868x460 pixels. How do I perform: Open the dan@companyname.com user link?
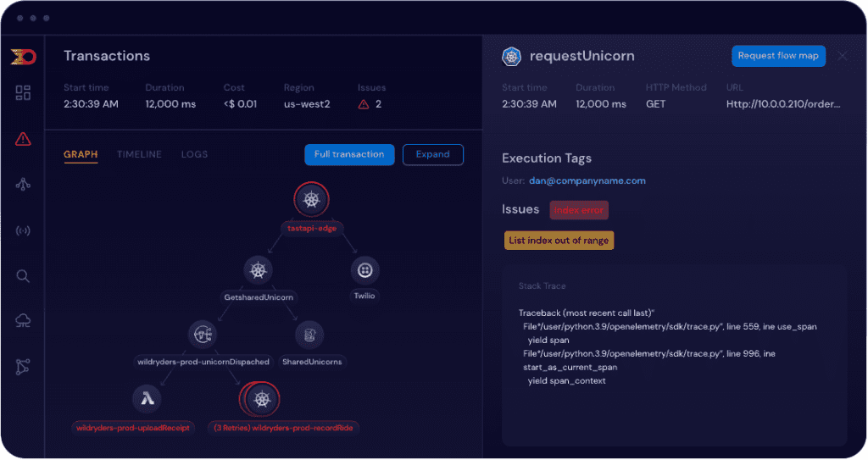click(x=587, y=180)
